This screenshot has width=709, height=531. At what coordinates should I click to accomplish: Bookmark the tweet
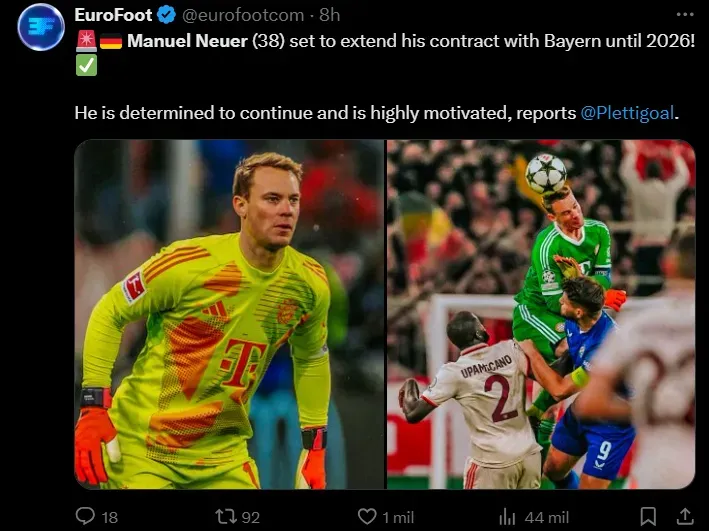pyautogui.click(x=648, y=516)
